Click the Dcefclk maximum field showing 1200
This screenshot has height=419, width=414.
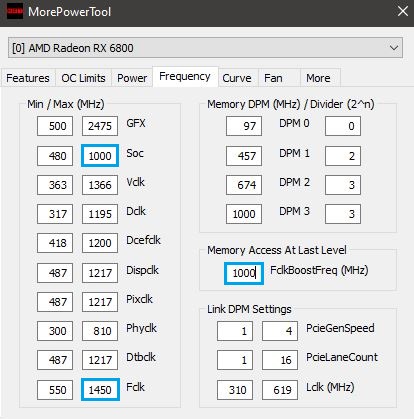click(100, 243)
